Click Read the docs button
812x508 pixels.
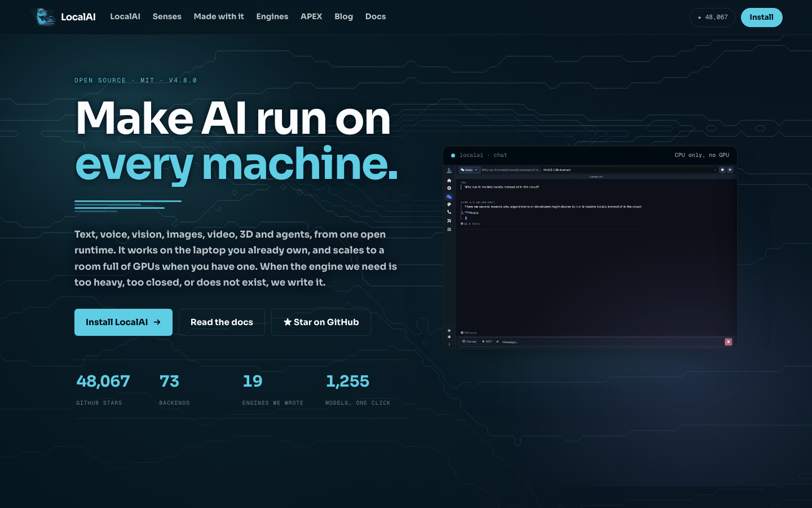222,322
